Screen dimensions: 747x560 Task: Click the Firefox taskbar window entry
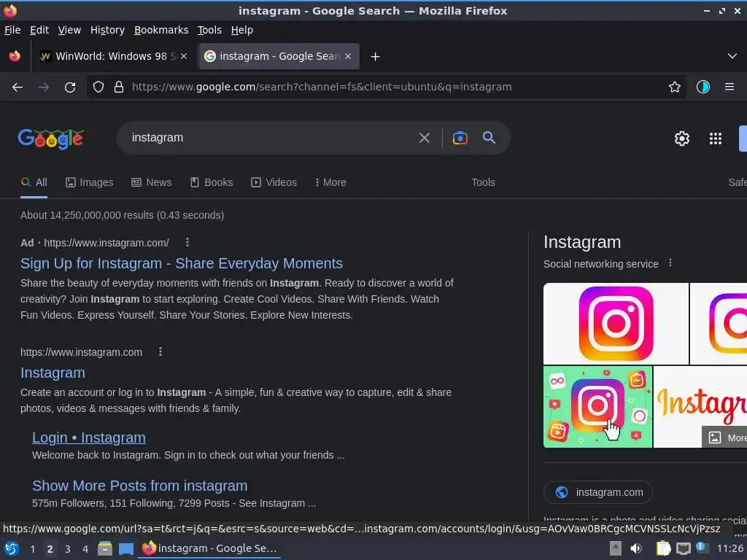(x=209, y=548)
